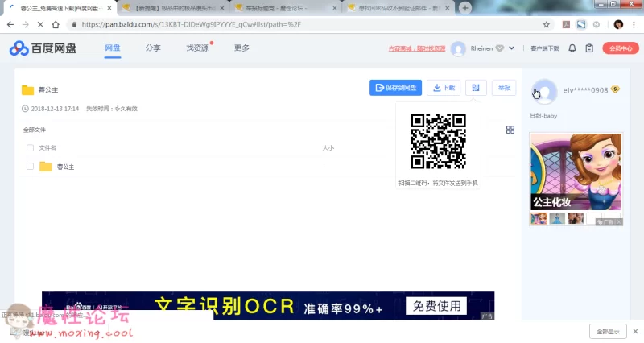Close the active 蓉公主 browser tab
644x343 pixels.
click(x=109, y=8)
